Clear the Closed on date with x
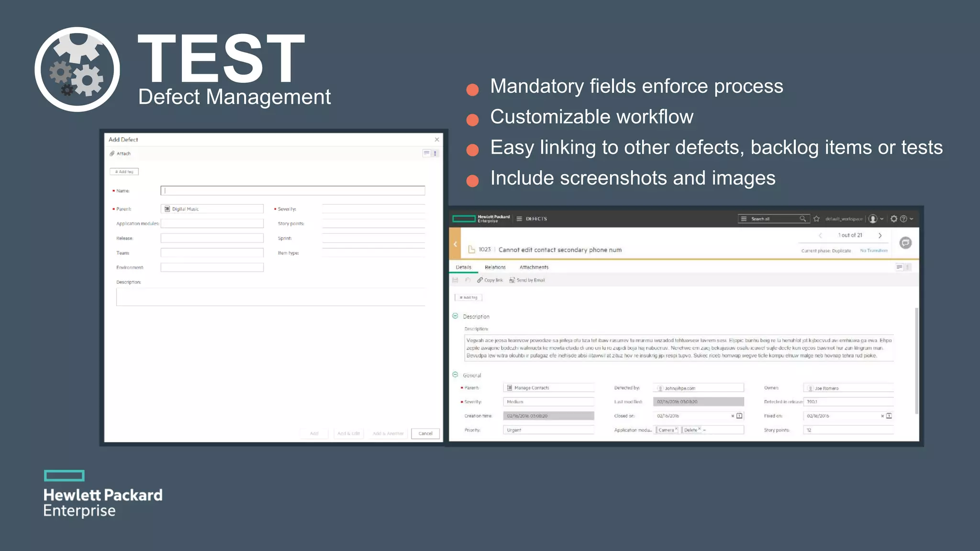The width and height of the screenshot is (980, 551). [x=733, y=416]
